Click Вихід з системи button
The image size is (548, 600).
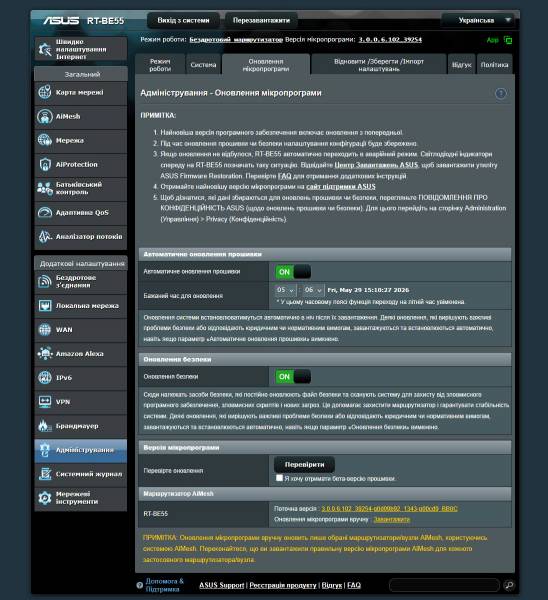click(183, 20)
